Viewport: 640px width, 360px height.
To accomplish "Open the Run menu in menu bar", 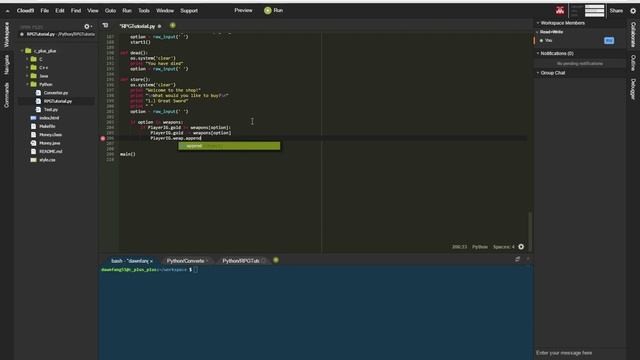I will click(127, 11).
